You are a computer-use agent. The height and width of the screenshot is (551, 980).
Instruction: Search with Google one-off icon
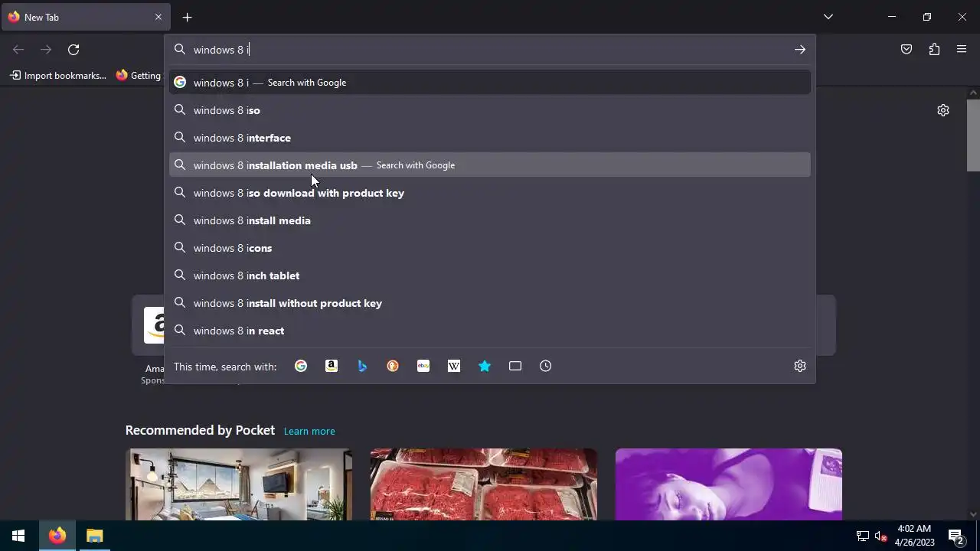click(x=301, y=366)
